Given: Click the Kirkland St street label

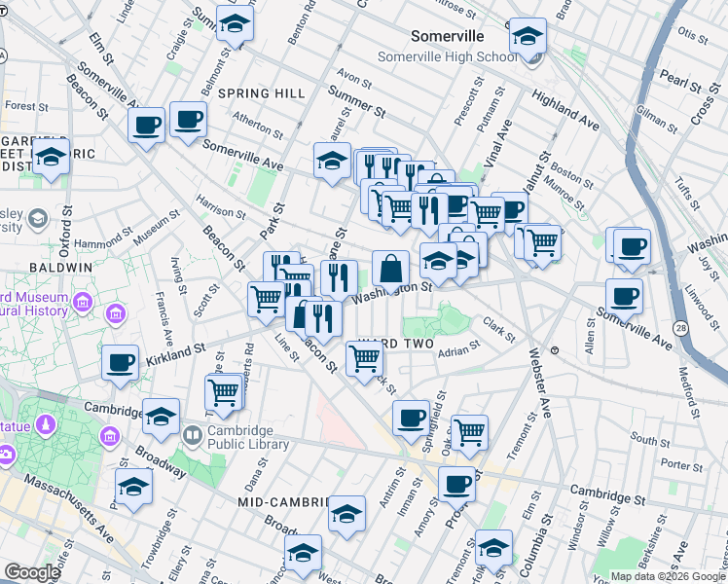Looking at the screenshot, I should click(176, 354).
